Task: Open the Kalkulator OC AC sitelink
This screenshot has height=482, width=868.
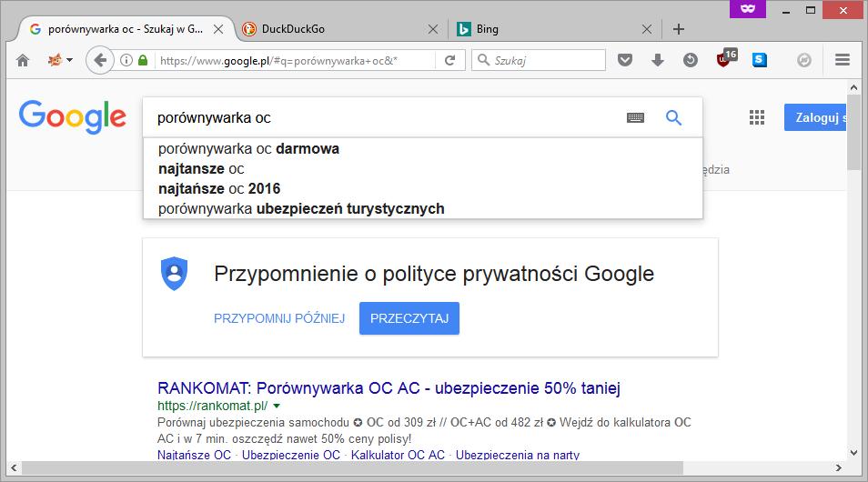Action: click(398, 455)
